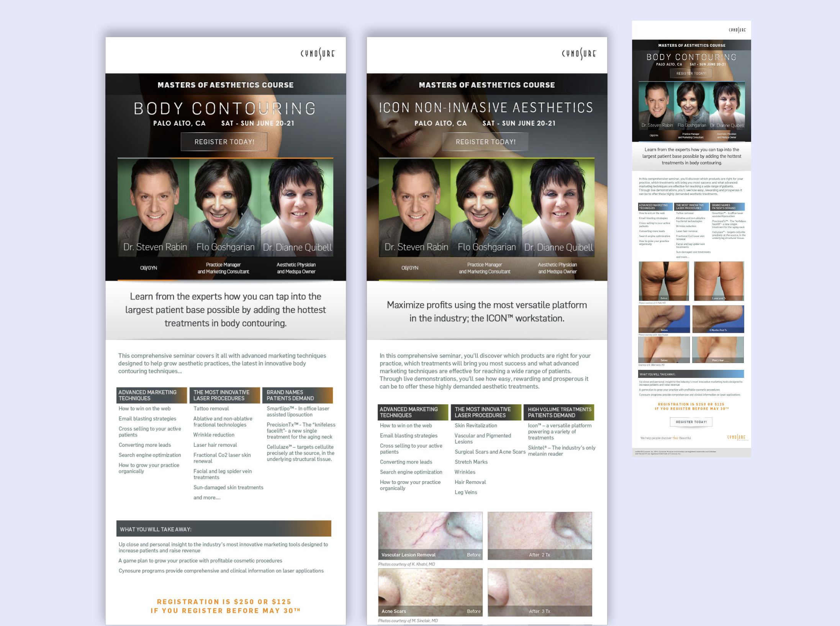840x626 pixels.
Task: Click Masters of Aesthetics Course banner in large Body Contouring email
Action: pos(226,85)
